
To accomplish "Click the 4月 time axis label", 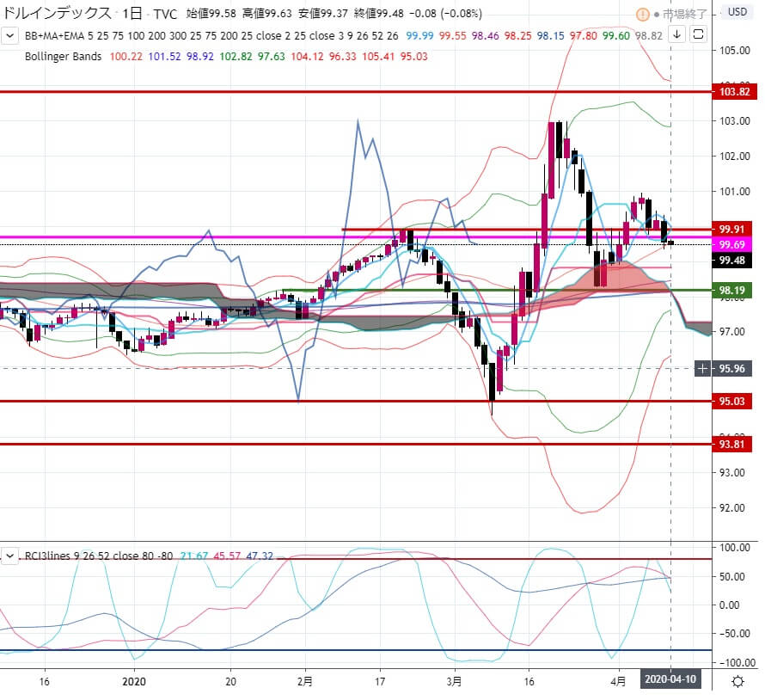I will [x=618, y=681].
